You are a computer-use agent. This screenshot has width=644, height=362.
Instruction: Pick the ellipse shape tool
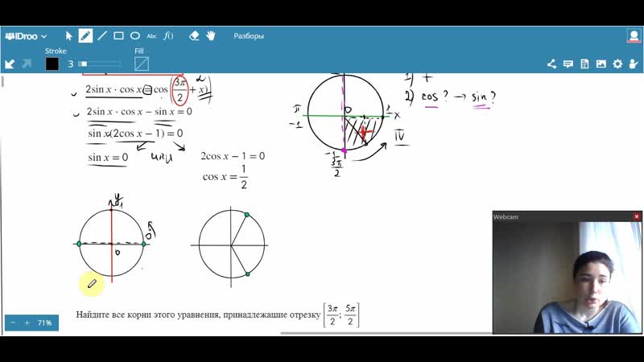(135, 35)
